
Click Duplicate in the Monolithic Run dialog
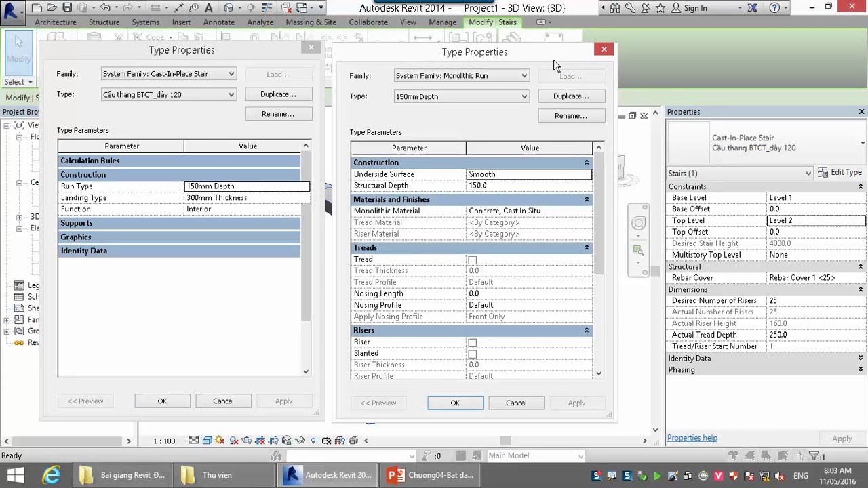point(571,96)
